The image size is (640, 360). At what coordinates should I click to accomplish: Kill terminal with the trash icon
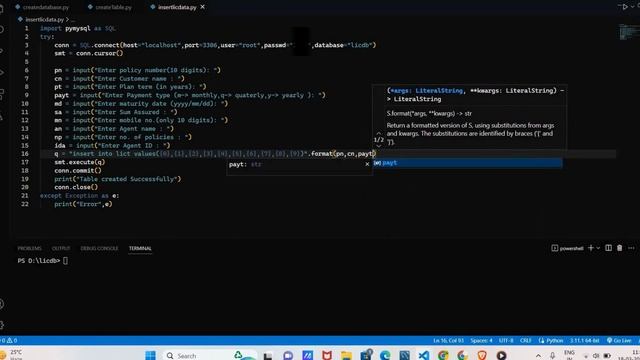click(x=620, y=248)
